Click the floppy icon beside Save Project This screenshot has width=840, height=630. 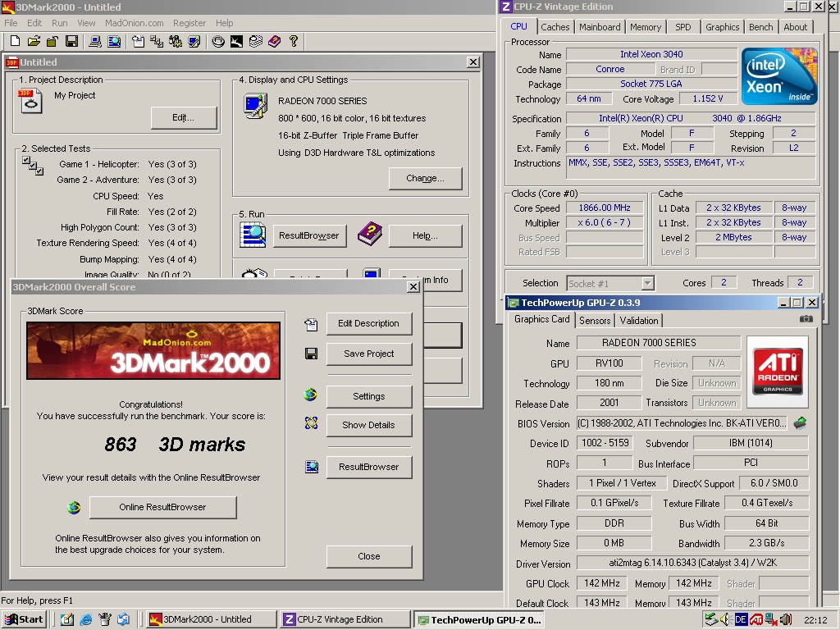[311, 354]
